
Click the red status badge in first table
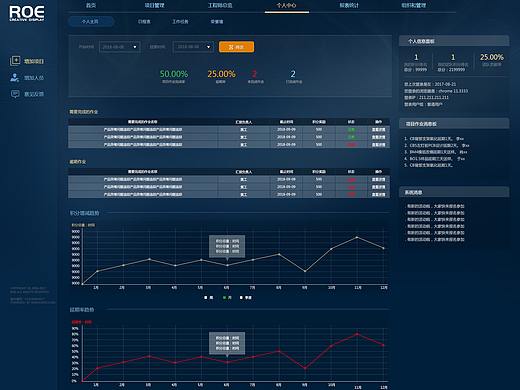pos(351,145)
